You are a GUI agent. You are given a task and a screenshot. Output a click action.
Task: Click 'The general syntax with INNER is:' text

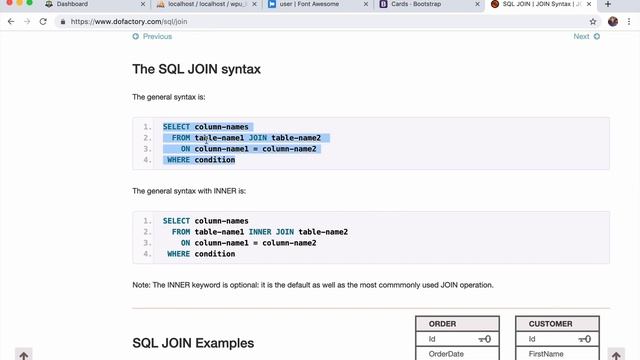coord(189,191)
